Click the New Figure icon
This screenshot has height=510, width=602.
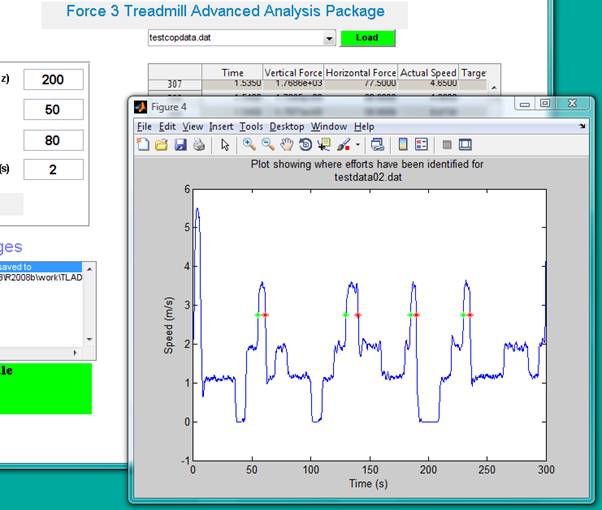(144, 145)
